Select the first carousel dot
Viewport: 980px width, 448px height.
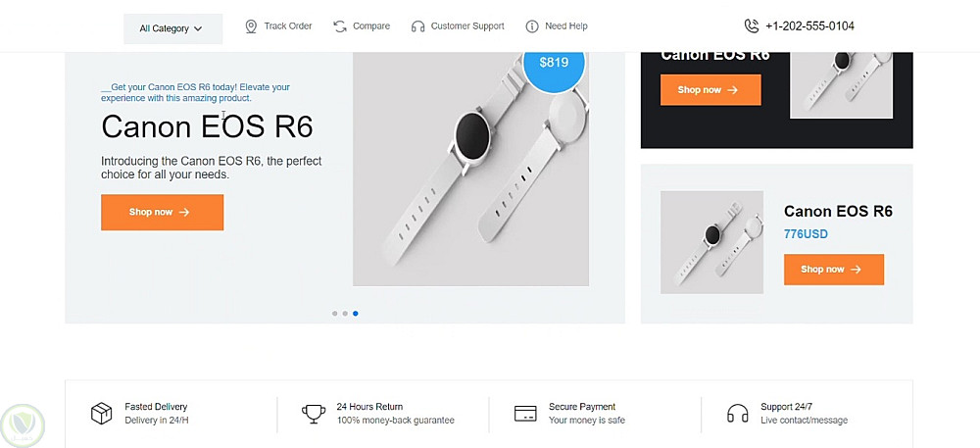click(x=335, y=314)
